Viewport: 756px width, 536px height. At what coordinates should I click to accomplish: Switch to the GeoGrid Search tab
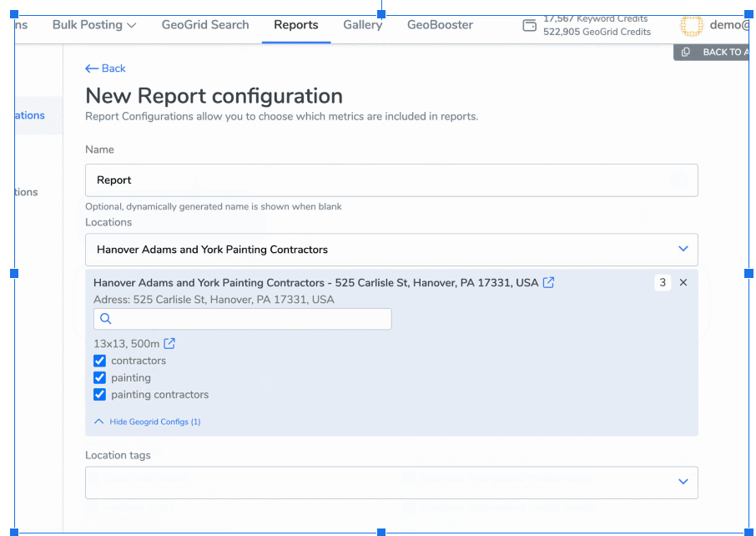coord(205,25)
